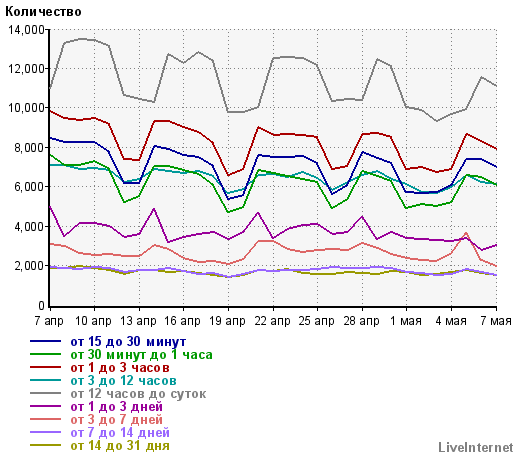
Task: Click the y-axis label '14,000'
Action: (x=26, y=30)
